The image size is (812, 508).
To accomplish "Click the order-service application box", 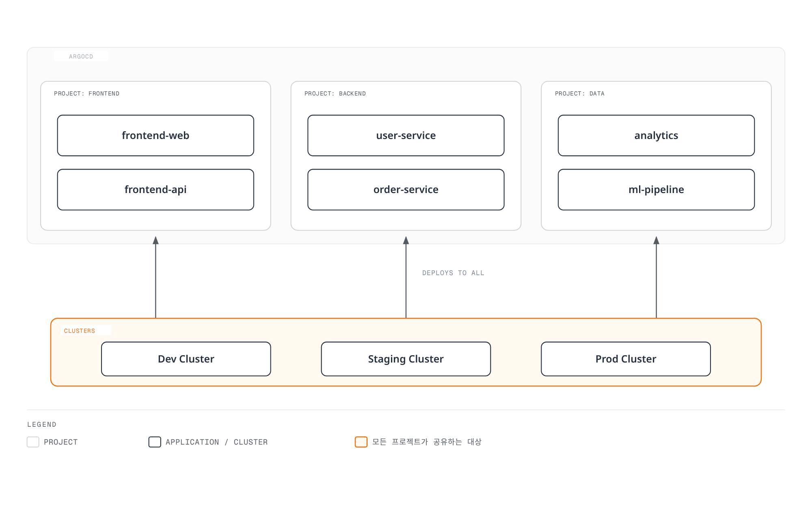I will [x=406, y=190].
